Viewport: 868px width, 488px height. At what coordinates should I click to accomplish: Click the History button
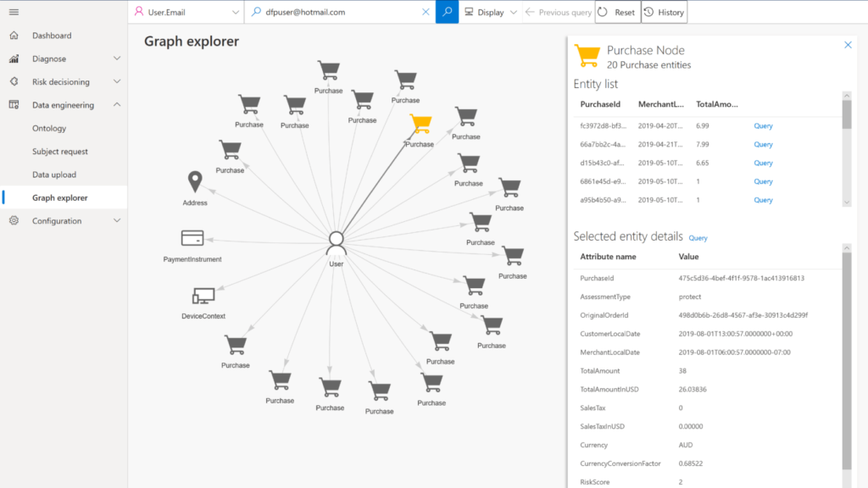coord(665,12)
